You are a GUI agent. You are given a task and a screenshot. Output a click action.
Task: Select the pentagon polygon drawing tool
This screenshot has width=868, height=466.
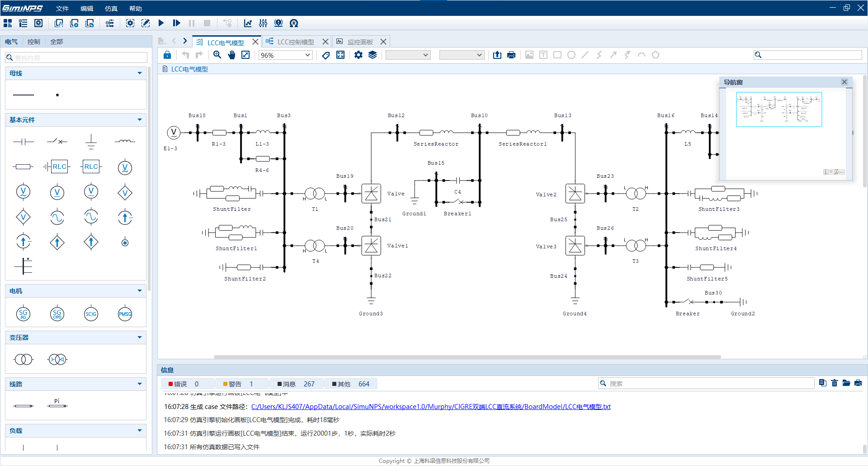click(656, 55)
